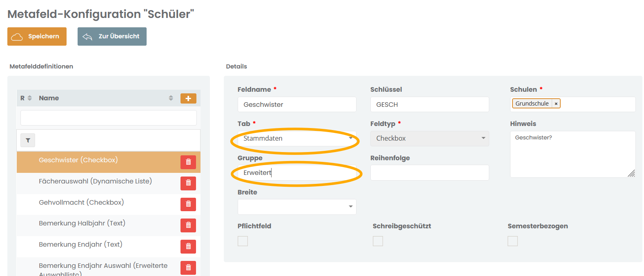
Task: Click the orange plus add-field icon
Action: [188, 98]
